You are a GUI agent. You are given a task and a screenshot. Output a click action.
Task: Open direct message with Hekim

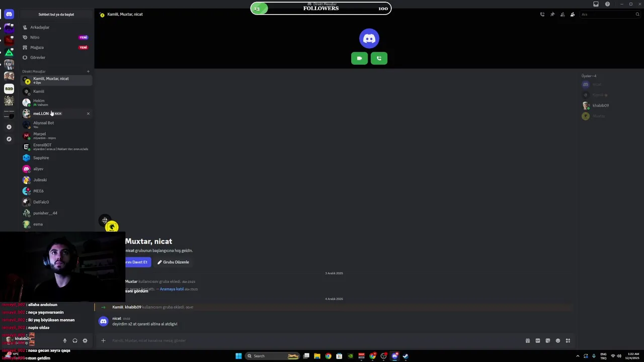[55, 102]
